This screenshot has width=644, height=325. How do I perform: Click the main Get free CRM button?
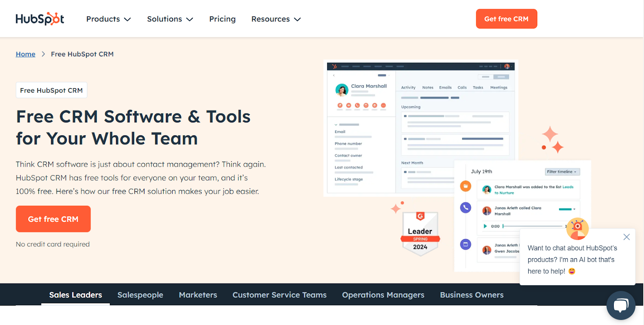click(53, 219)
